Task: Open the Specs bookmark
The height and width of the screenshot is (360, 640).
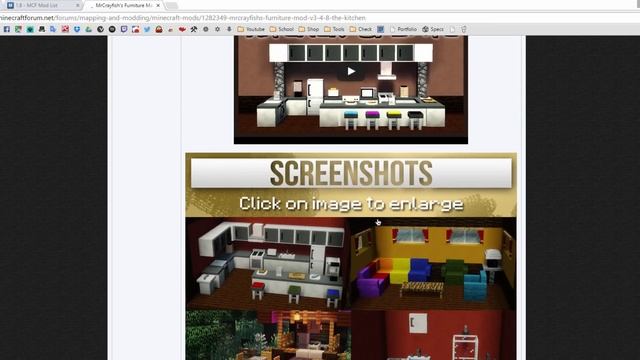Action: tap(433, 29)
